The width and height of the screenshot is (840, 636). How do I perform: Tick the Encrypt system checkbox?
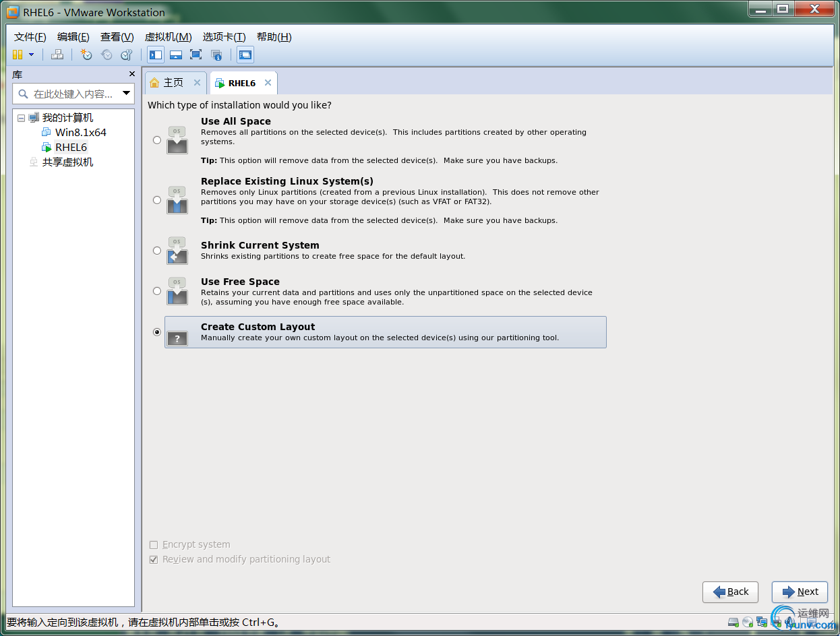pos(154,544)
